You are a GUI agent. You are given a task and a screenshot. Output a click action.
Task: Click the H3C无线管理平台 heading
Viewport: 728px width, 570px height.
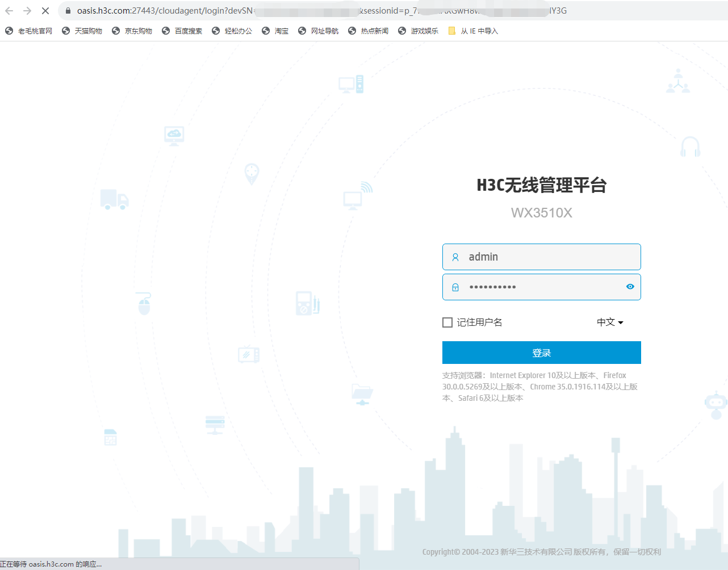tap(542, 185)
